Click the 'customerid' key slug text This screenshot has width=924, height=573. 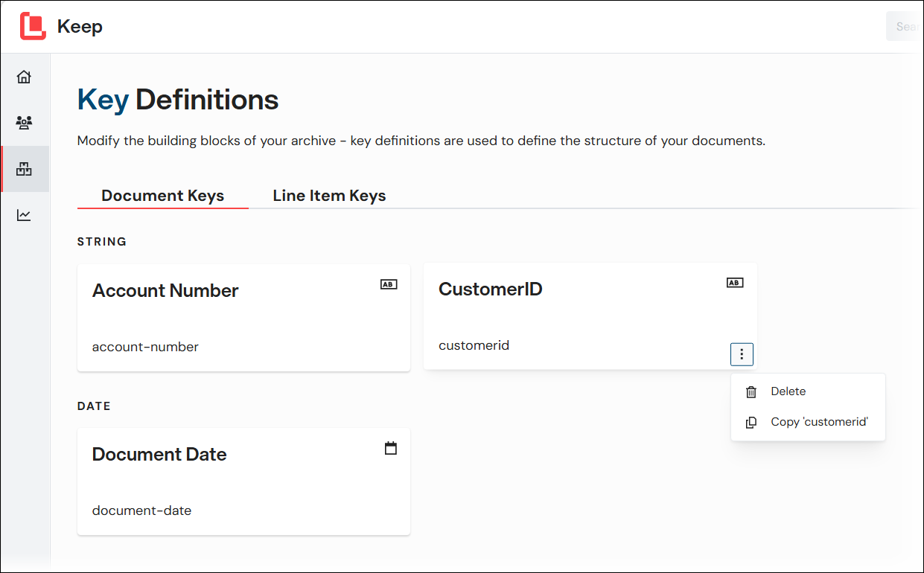tap(474, 345)
